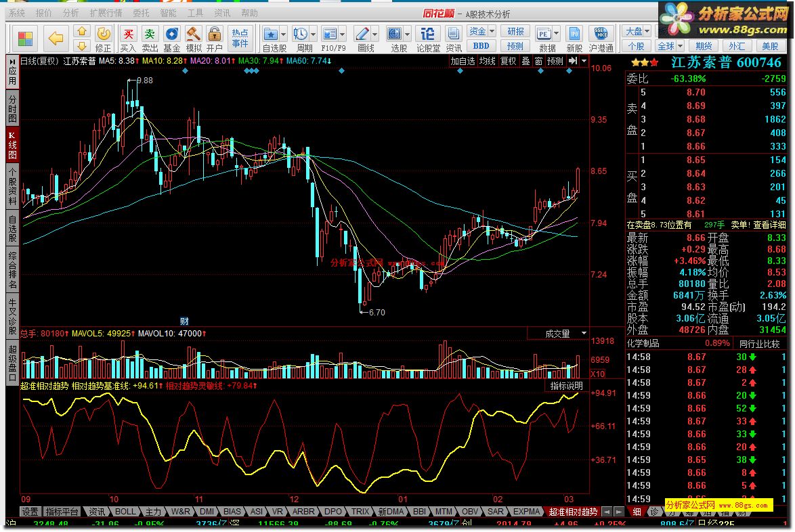Click the 研报 button
Screen dimensions: 795x532
click(515, 31)
